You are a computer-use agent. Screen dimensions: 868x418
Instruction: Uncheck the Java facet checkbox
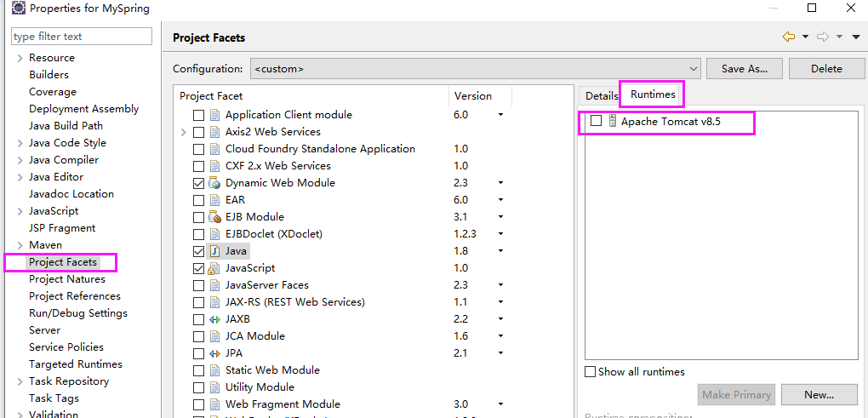pyautogui.click(x=198, y=251)
